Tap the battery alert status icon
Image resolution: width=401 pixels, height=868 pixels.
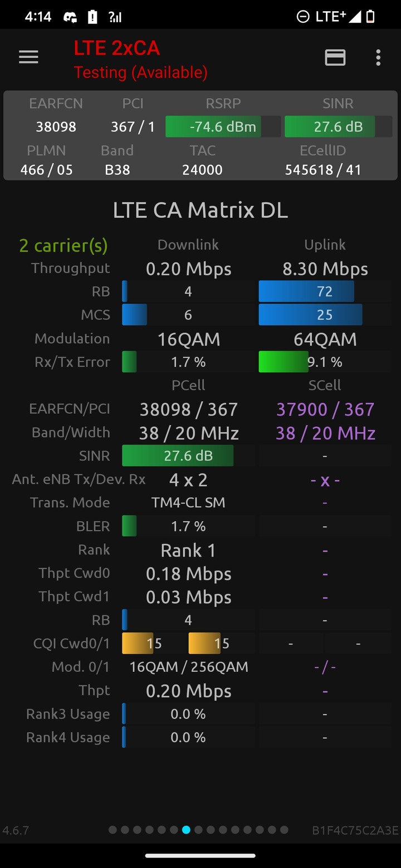click(x=92, y=17)
